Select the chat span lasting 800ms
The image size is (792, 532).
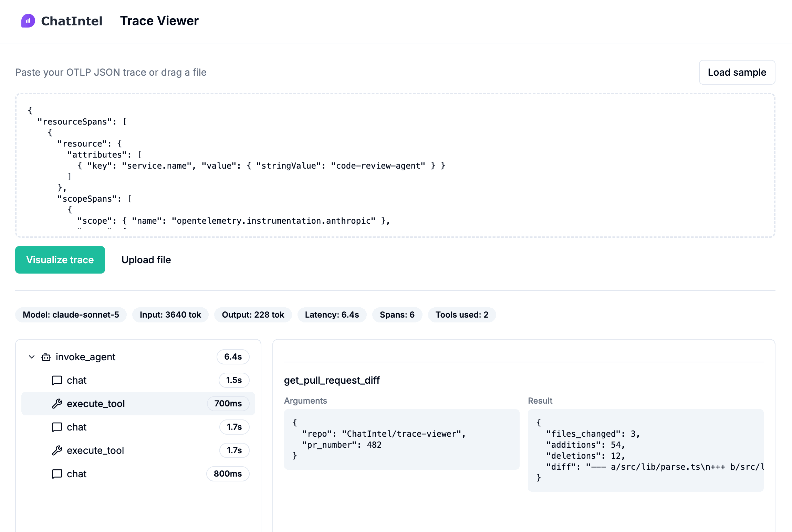tap(138, 474)
